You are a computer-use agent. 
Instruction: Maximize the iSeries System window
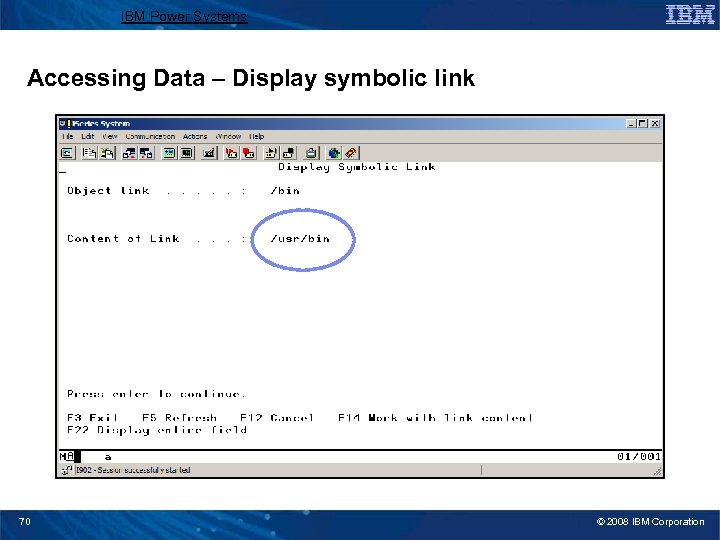click(642, 124)
